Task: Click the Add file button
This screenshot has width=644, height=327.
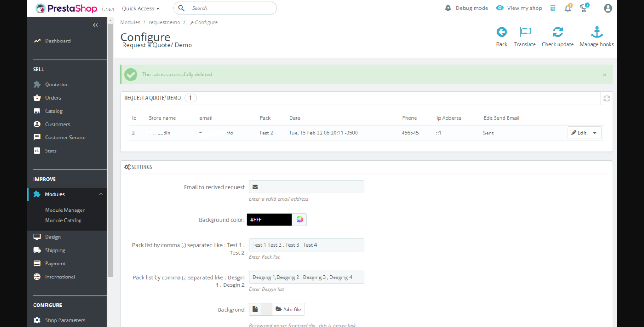Action: [x=288, y=309]
